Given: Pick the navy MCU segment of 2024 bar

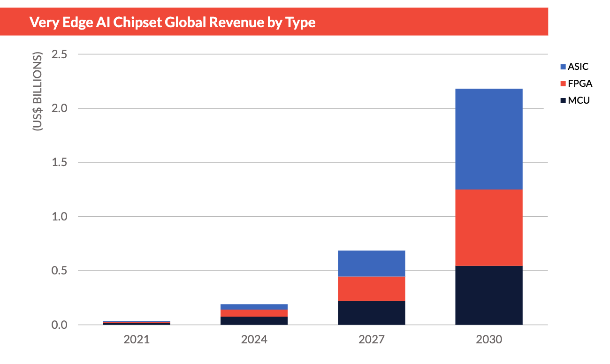Looking at the screenshot, I should [254, 320].
